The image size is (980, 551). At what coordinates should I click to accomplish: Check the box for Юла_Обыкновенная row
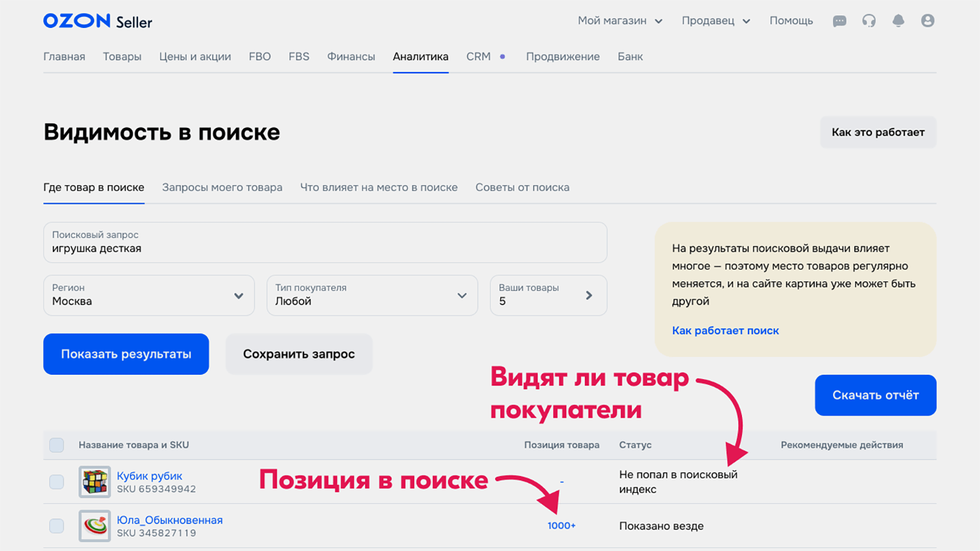[x=57, y=526]
